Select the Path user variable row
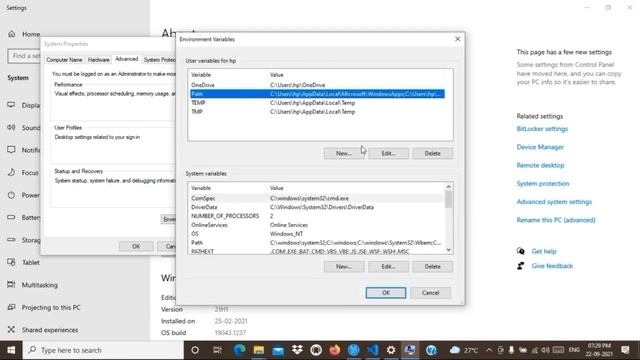The width and height of the screenshot is (640, 360). (317, 94)
